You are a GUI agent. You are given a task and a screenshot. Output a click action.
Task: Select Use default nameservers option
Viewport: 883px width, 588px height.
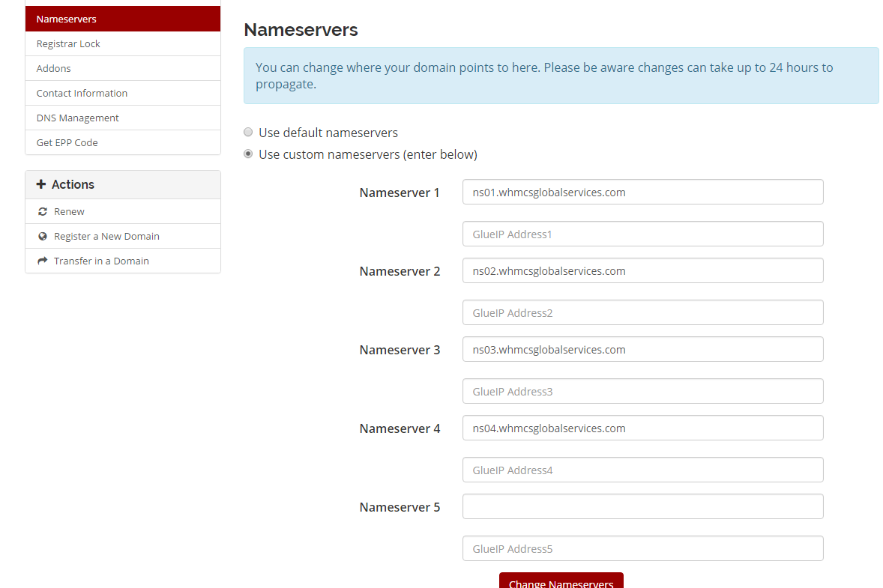(x=248, y=133)
